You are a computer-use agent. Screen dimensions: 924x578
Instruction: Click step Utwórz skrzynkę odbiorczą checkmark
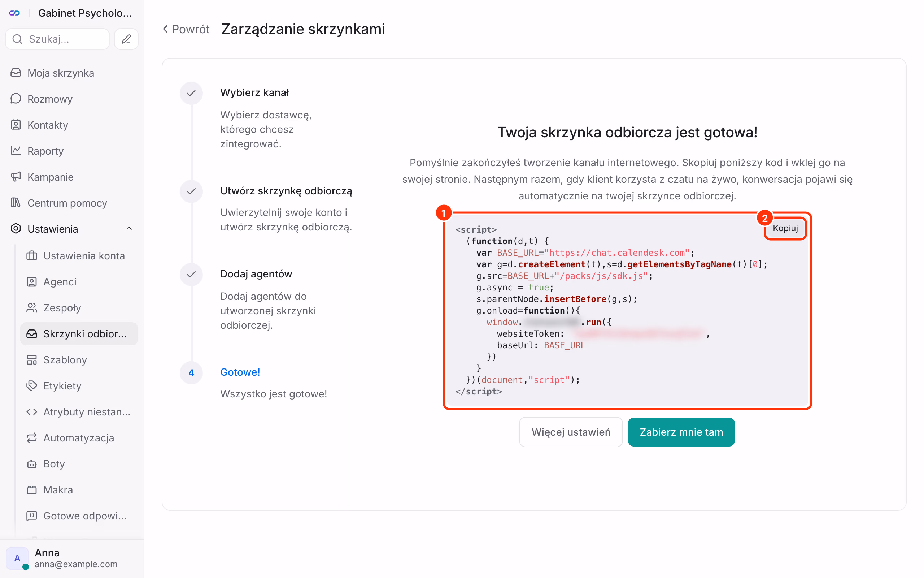point(191,191)
